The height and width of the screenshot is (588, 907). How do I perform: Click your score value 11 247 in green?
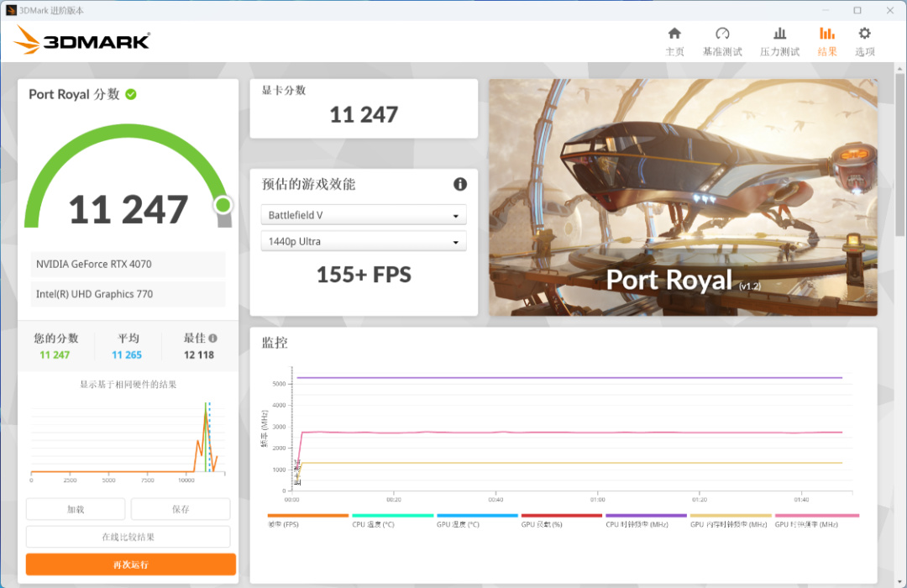coord(55,354)
